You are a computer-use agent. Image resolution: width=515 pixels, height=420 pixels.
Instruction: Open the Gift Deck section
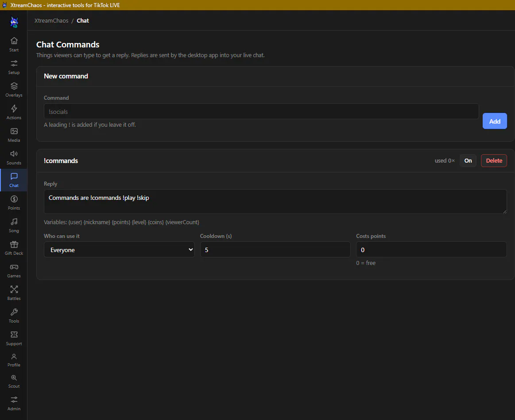pos(14,248)
